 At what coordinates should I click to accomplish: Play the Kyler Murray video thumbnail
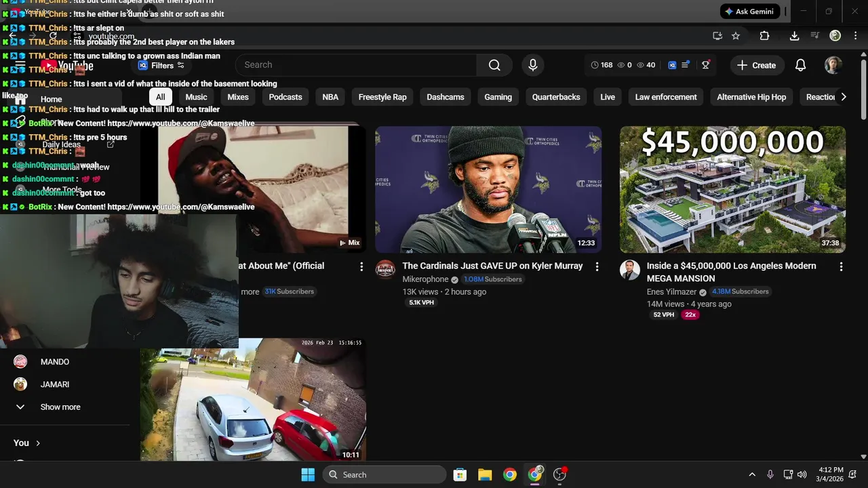pyautogui.click(x=488, y=189)
